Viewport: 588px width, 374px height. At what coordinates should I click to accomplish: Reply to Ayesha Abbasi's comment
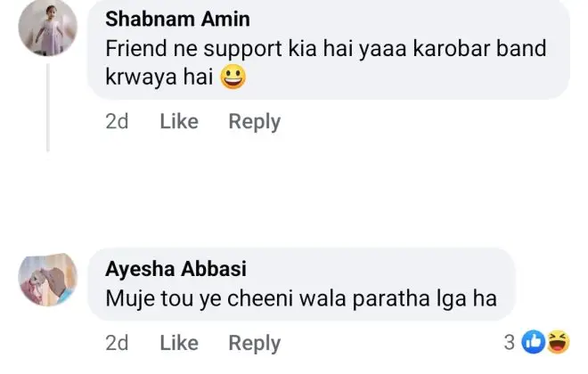pyautogui.click(x=254, y=343)
